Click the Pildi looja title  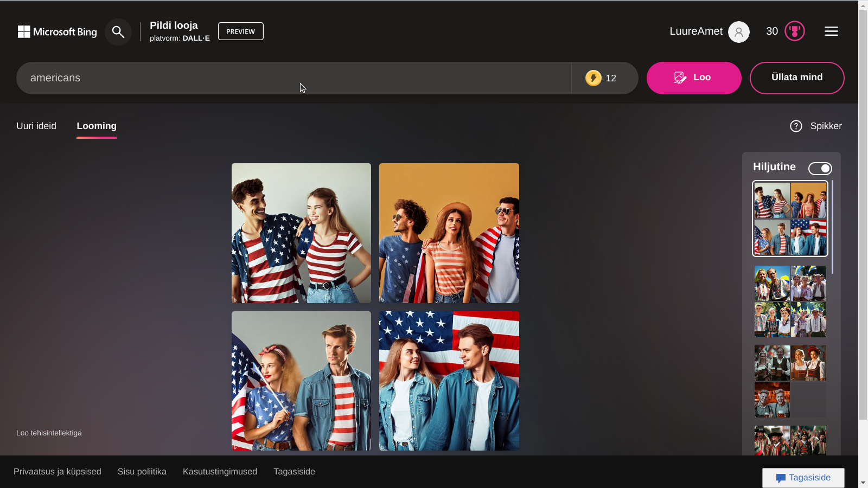[x=174, y=25]
